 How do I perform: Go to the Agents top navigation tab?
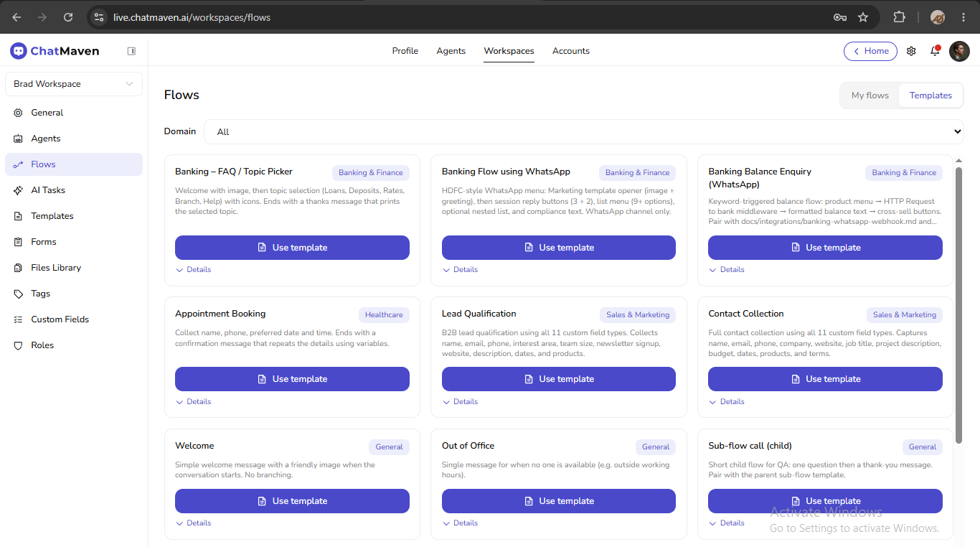click(451, 51)
